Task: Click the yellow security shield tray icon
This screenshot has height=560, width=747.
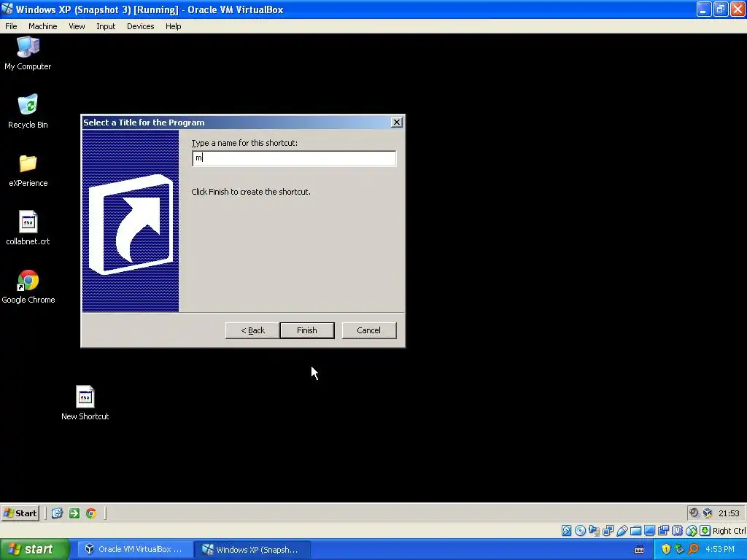Action: pos(666,549)
